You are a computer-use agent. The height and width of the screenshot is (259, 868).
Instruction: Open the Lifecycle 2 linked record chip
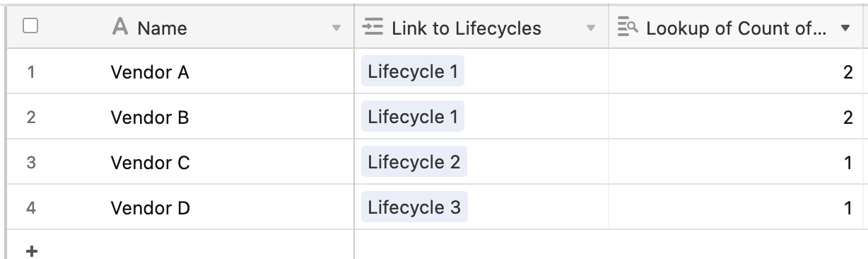[x=414, y=162]
